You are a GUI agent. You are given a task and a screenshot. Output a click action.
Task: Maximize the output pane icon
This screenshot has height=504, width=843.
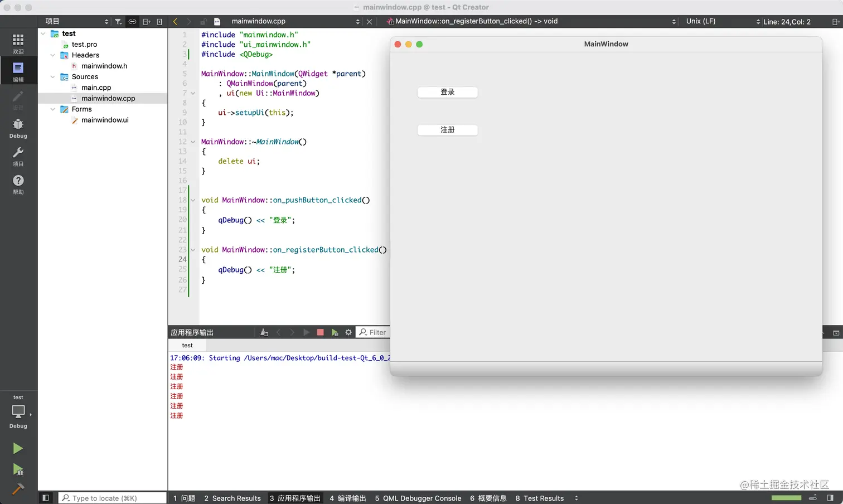[836, 333]
